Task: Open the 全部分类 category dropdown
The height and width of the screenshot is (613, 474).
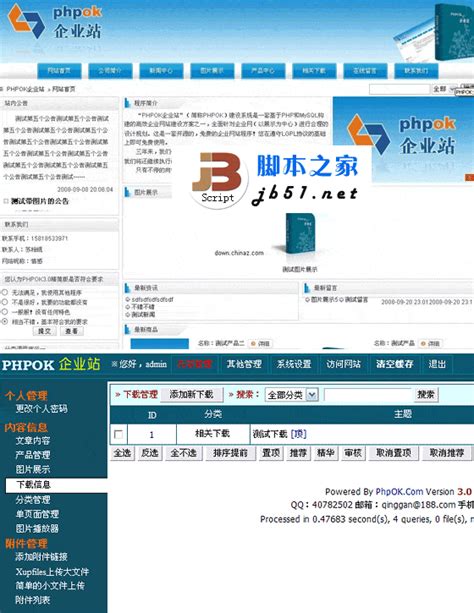Action: pos(292,394)
